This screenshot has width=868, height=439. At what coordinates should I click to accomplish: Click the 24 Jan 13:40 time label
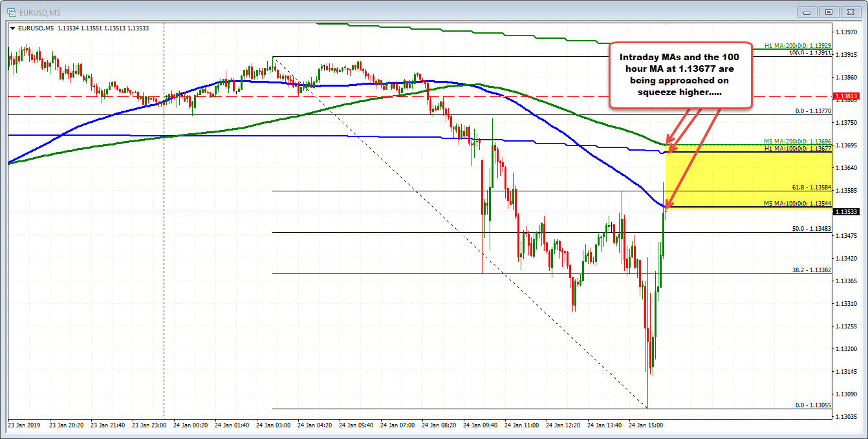click(x=605, y=425)
